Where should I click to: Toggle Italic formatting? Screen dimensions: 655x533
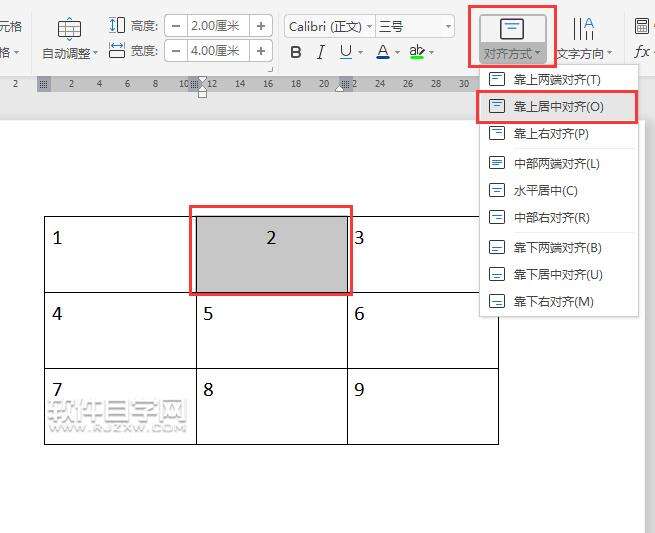320,52
